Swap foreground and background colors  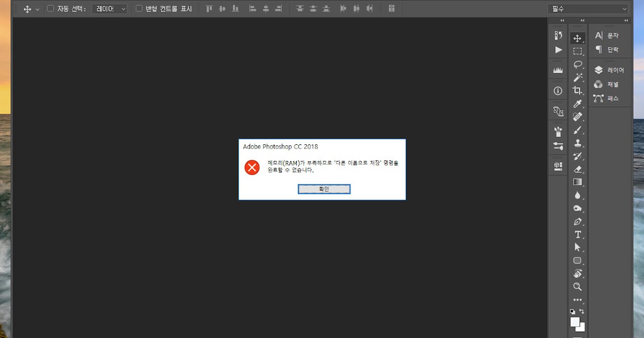582,311
